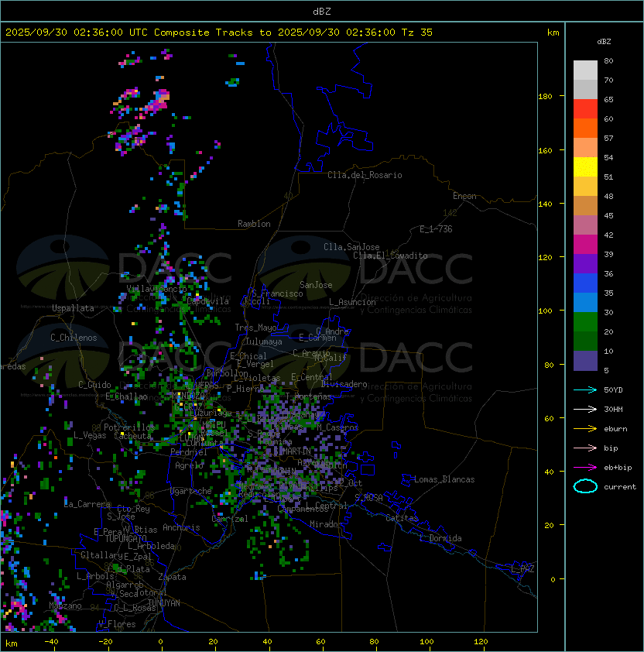Select the bright yellow 54-51 dBZ swatch
Screen dimensions: 644x652
pos(585,167)
